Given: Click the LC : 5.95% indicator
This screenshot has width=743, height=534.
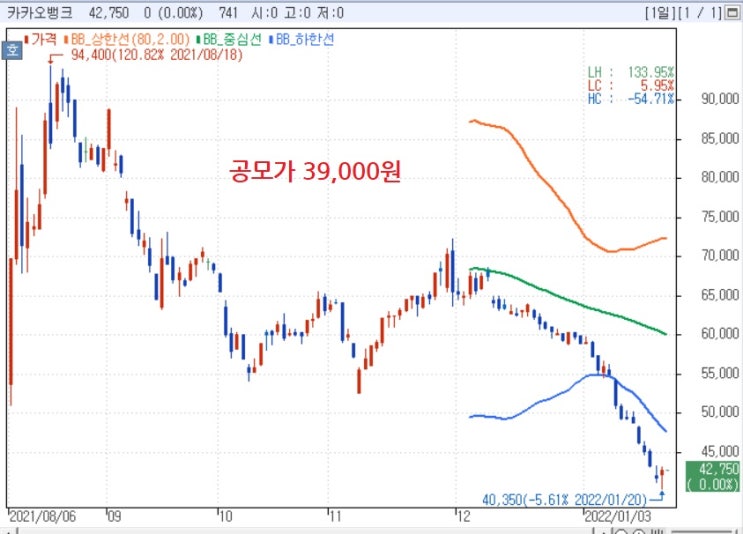Looking at the screenshot, I should coord(631,86).
